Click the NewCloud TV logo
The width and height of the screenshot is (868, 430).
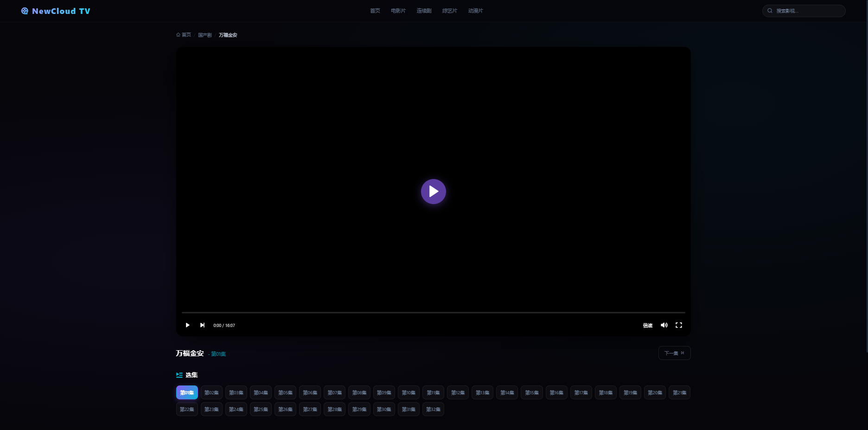(56, 11)
